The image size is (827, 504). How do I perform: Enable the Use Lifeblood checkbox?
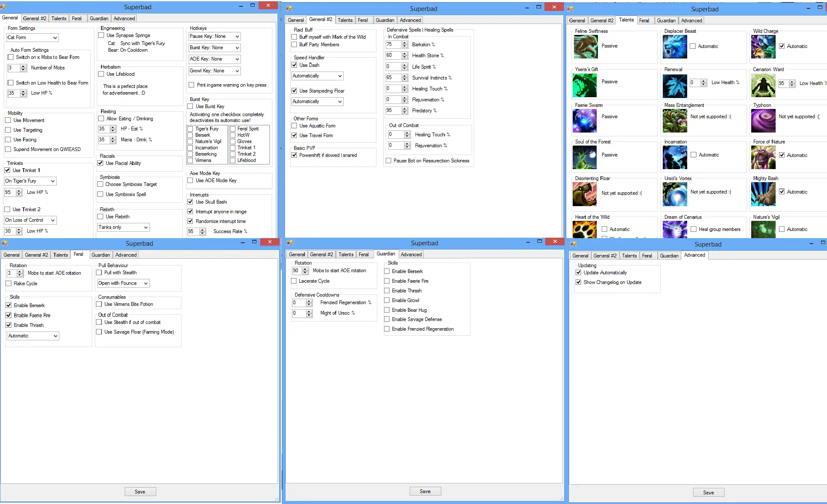pos(101,74)
